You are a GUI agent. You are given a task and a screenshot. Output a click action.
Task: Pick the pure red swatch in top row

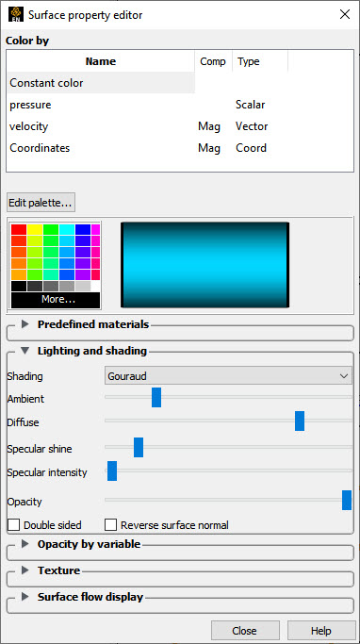tap(19, 229)
